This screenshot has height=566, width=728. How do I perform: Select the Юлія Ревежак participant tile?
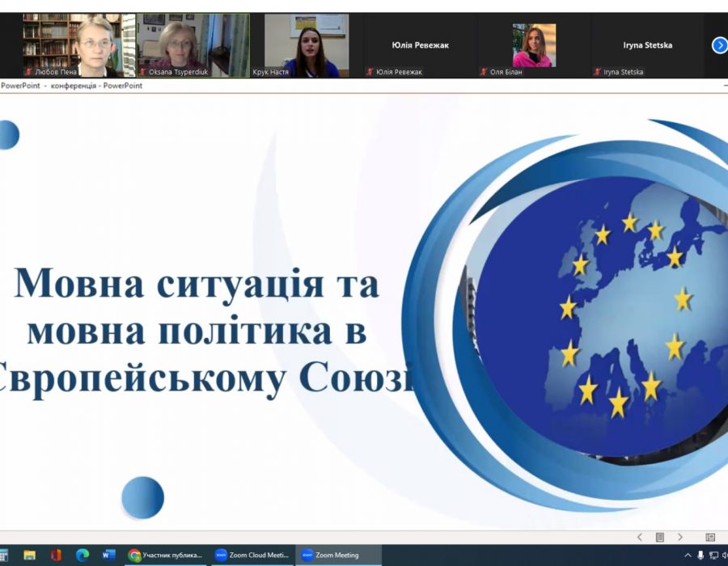(x=420, y=45)
